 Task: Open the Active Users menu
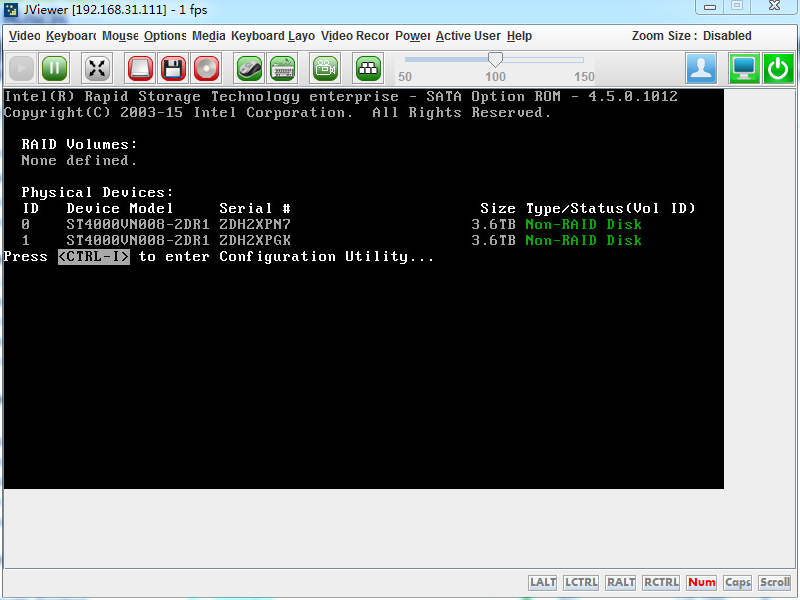coord(468,36)
